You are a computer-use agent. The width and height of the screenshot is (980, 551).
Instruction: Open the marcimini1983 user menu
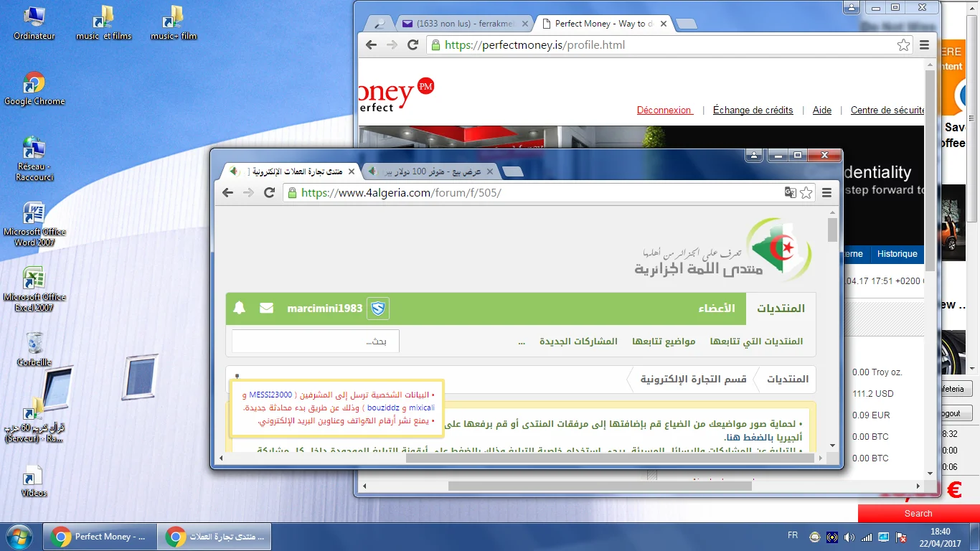click(324, 309)
